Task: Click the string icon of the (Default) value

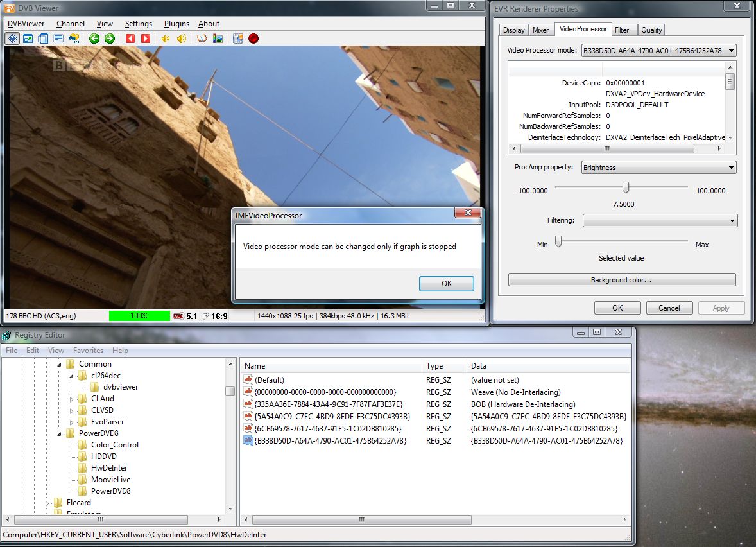Action: coord(248,379)
